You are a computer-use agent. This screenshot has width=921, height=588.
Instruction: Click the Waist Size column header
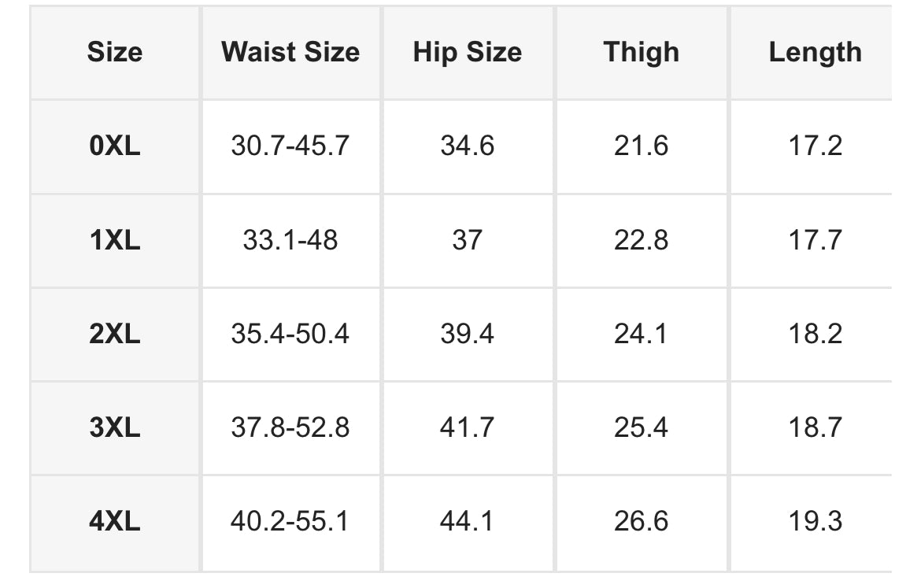coord(290,52)
